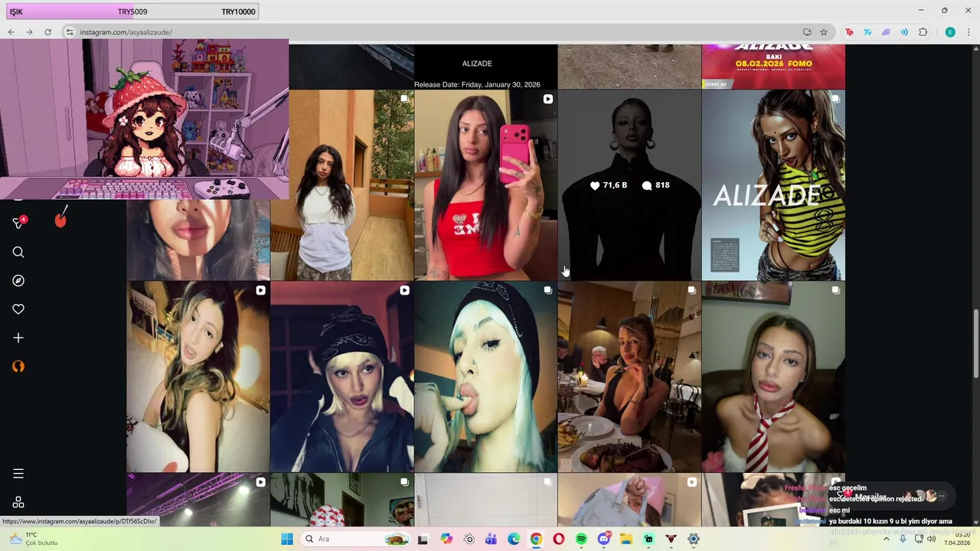The width and height of the screenshot is (980, 551).
Task: Click the grid apps icon at sidebar bottom
Action: [18, 502]
